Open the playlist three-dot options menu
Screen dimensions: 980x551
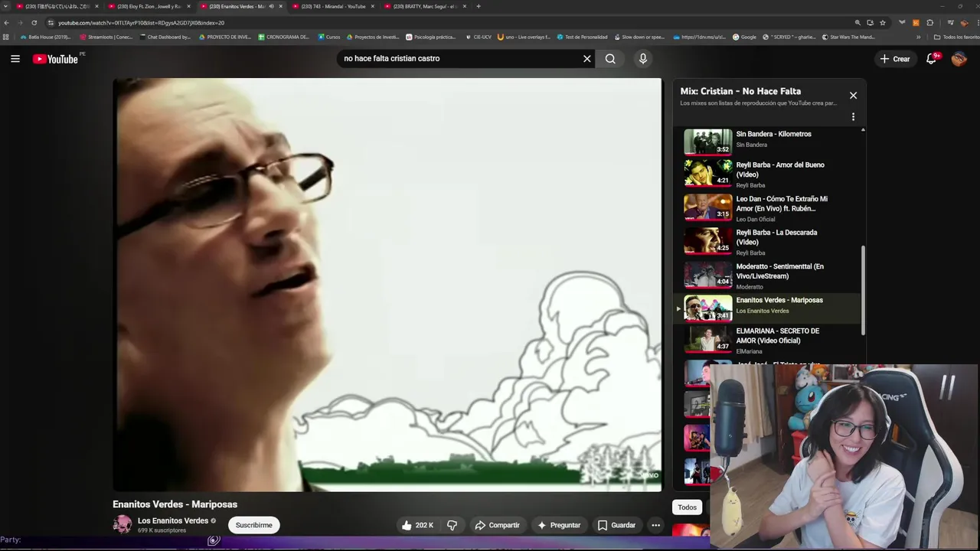coord(853,117)
